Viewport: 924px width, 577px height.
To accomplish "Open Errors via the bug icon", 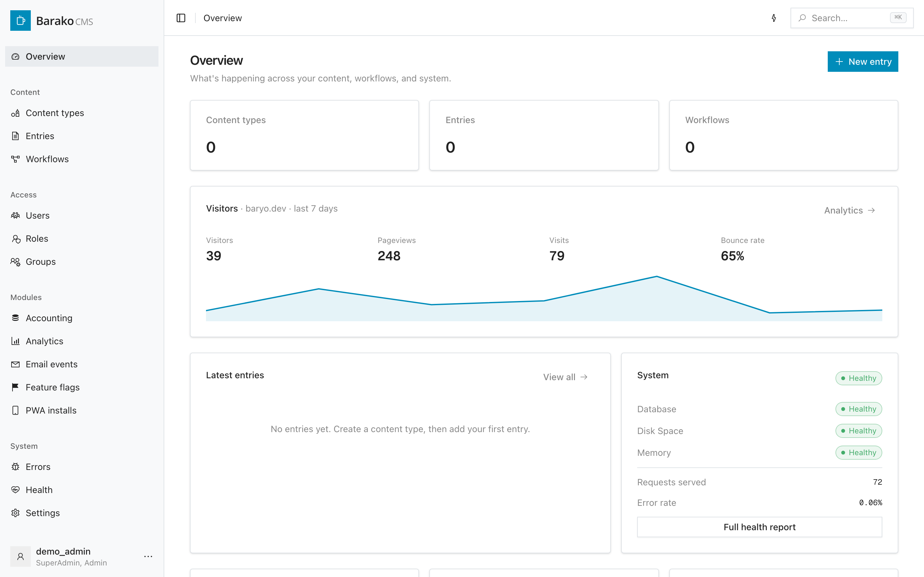I will click(x=15, y=467).
